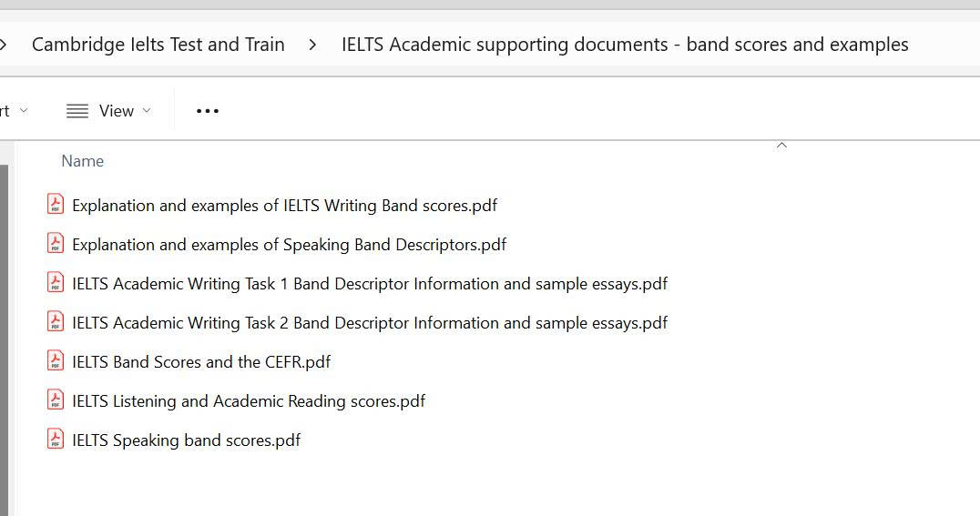Click the View layout lines icon

coord(77,111)
